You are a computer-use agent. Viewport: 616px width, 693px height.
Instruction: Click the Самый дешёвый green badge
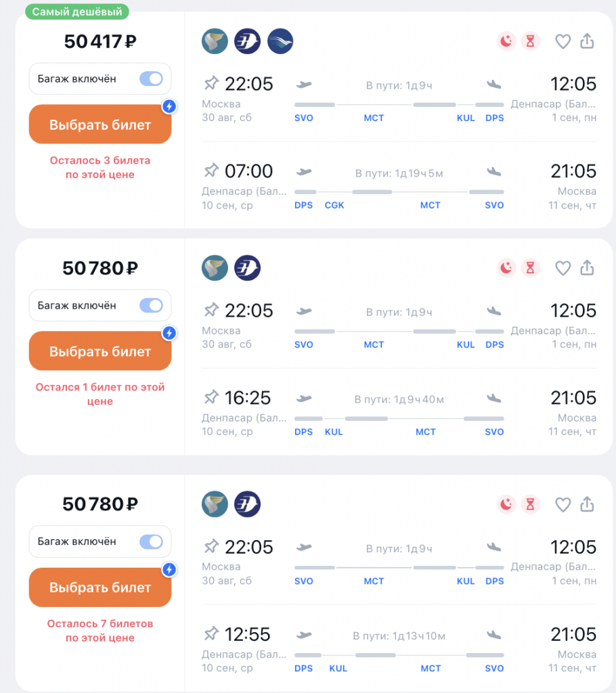77,12
